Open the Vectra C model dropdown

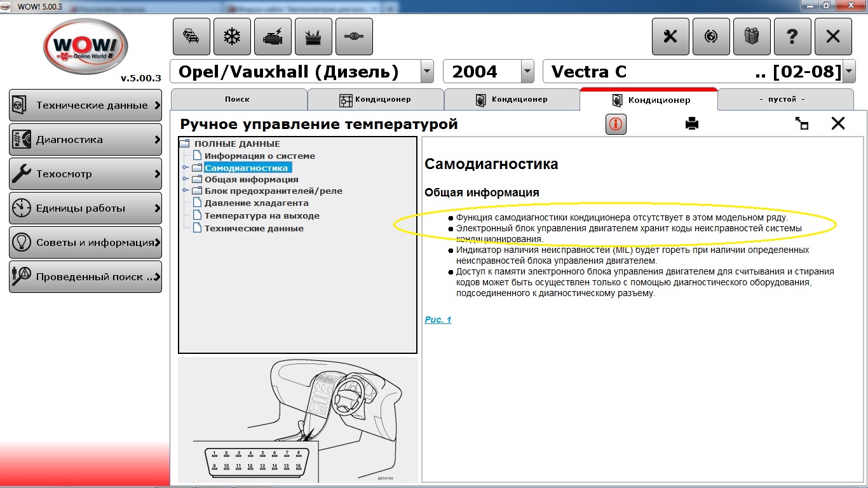pos(850,72)
